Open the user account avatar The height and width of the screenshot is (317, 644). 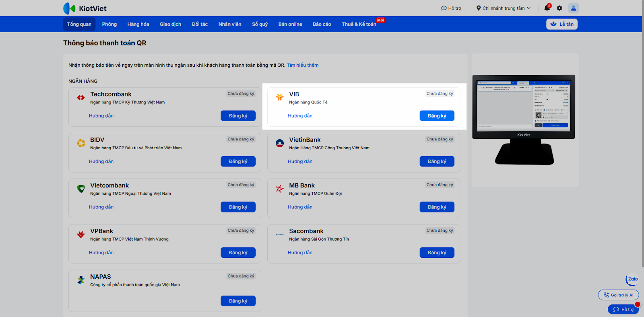coord(574,8)
